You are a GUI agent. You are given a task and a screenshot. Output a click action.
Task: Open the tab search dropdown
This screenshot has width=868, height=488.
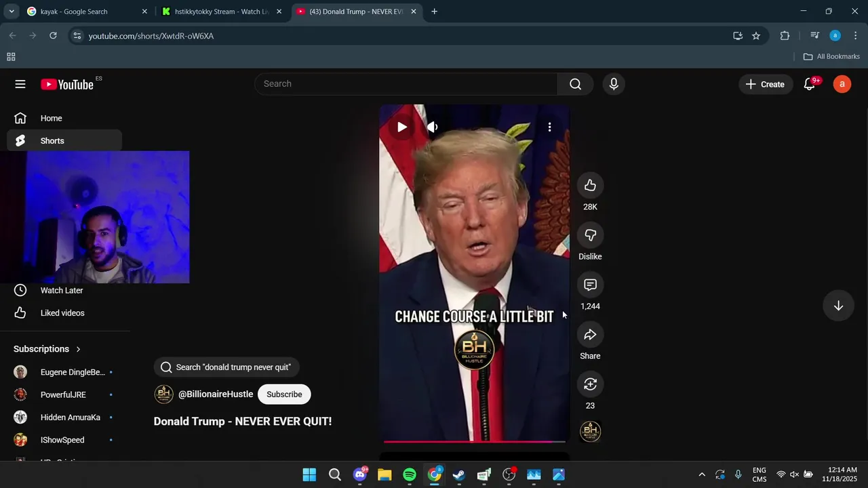pos(11,12)
